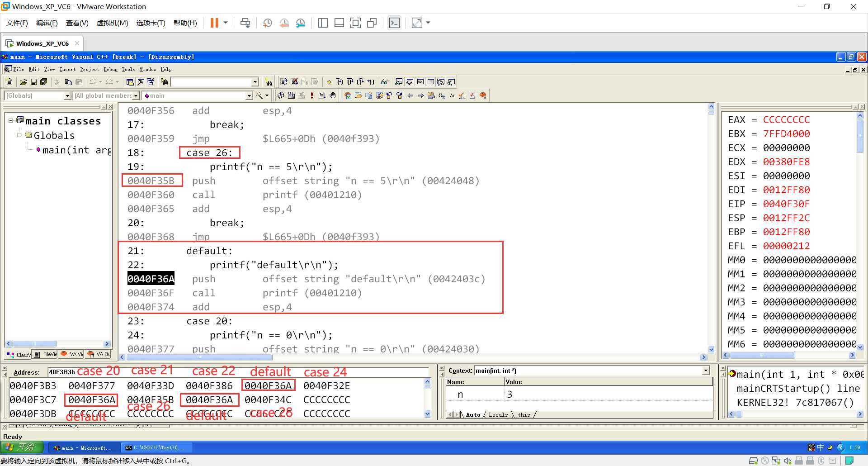Switch to the this variables tab

(524, 414)
